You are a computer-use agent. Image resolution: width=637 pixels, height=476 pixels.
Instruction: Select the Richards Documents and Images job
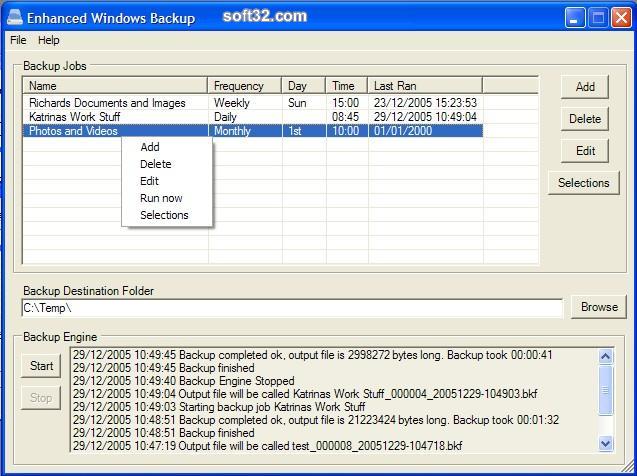[107, 103]
